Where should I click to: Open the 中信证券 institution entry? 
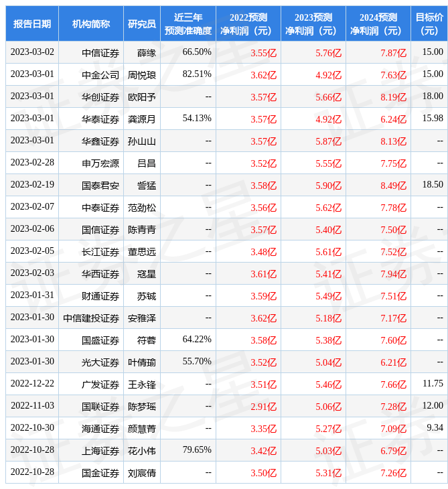tap(100, 52)
